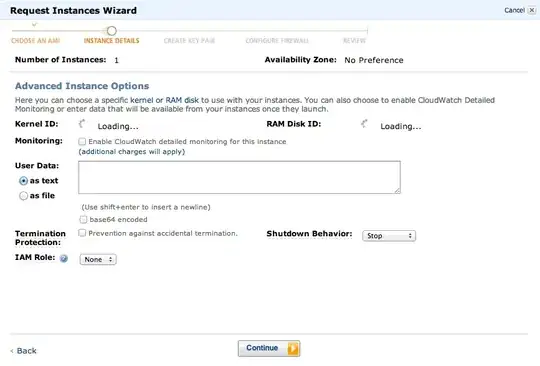Click the orange arrow on Continue button
This screenshot has width=540, height=366.
[x=293, y=348]
